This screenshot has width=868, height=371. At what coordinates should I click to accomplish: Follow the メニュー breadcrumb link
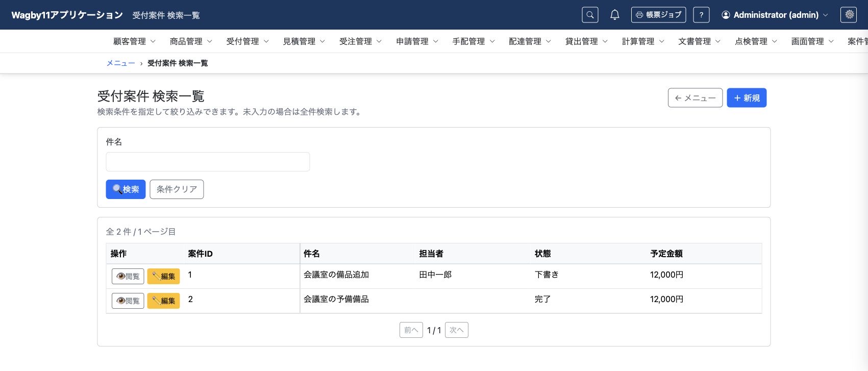coord(120,63)
